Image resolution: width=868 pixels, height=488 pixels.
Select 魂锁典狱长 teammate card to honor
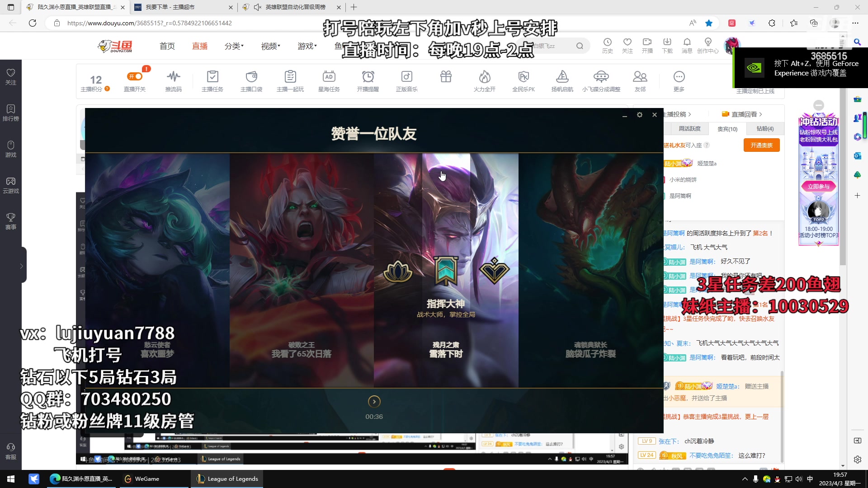[591, 270]
